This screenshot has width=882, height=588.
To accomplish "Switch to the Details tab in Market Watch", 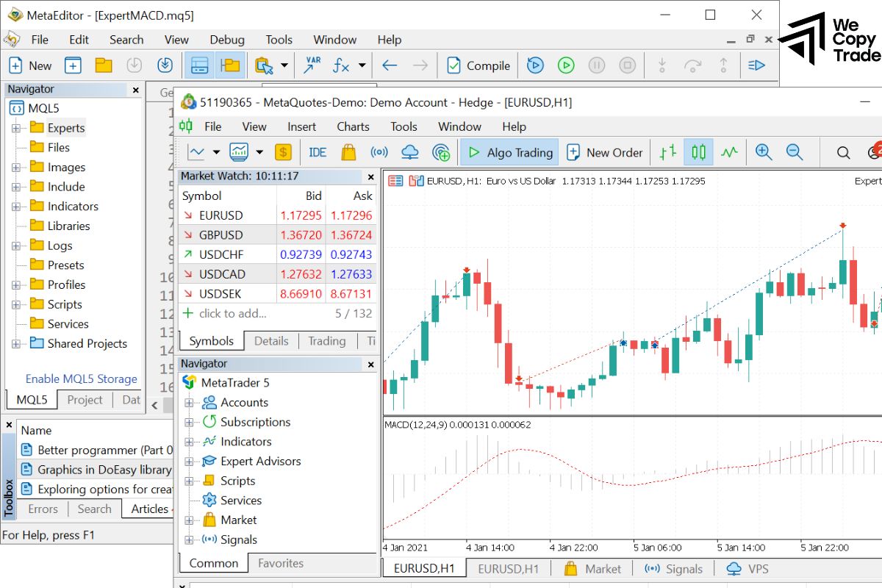I will tap(270, 341).
